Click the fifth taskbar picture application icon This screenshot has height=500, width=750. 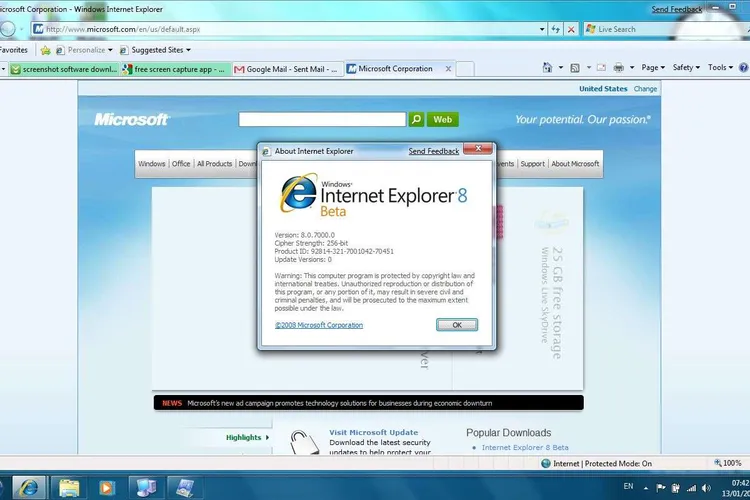pyautogui.click(x=184, y=488)
